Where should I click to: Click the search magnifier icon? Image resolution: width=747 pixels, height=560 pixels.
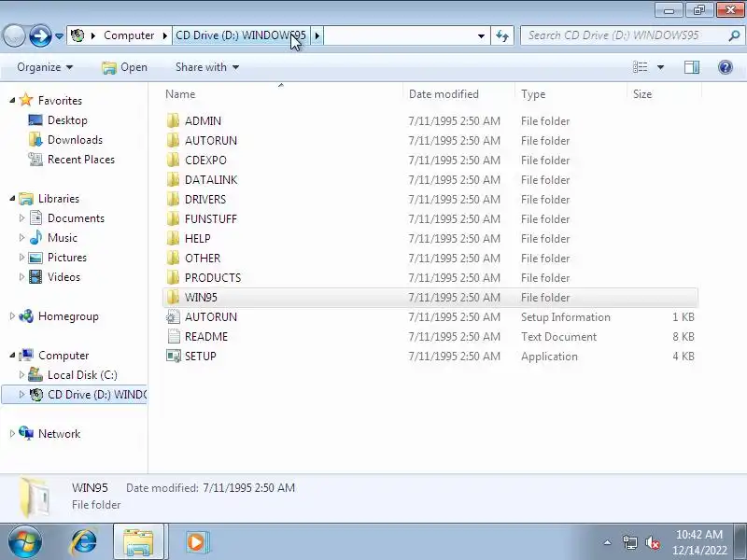pos(734,35)
